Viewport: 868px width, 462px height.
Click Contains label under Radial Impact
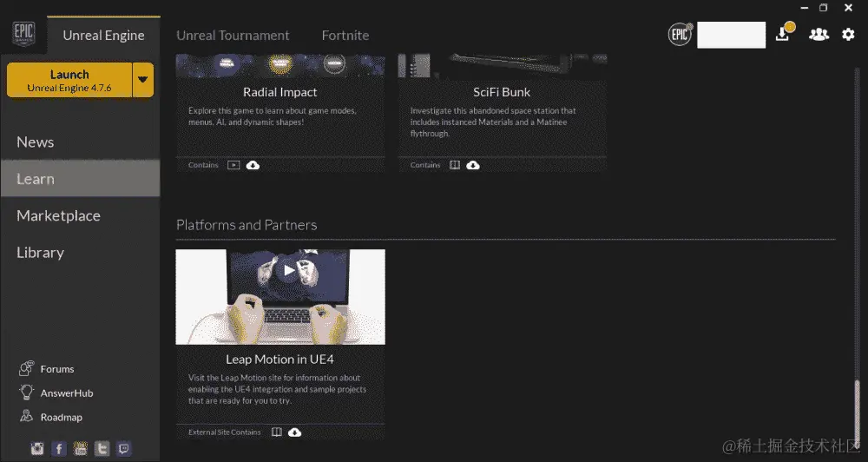coord(203,165)
